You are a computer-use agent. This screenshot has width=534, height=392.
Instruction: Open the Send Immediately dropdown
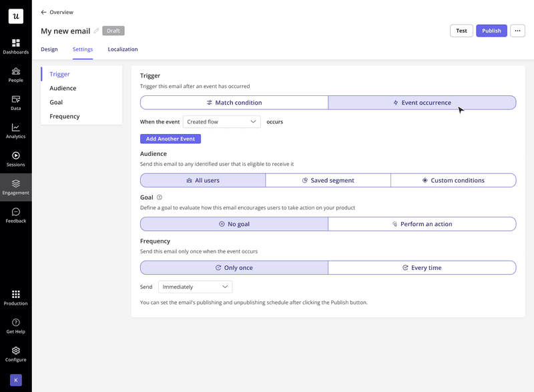pyautogui.click(x=194, y=286)
